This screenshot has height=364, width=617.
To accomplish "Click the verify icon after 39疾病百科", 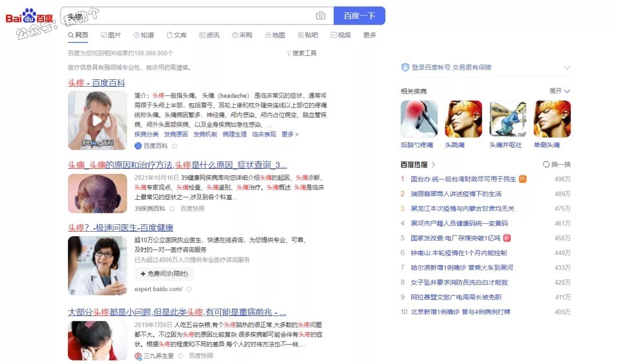I will pos(172,209).
